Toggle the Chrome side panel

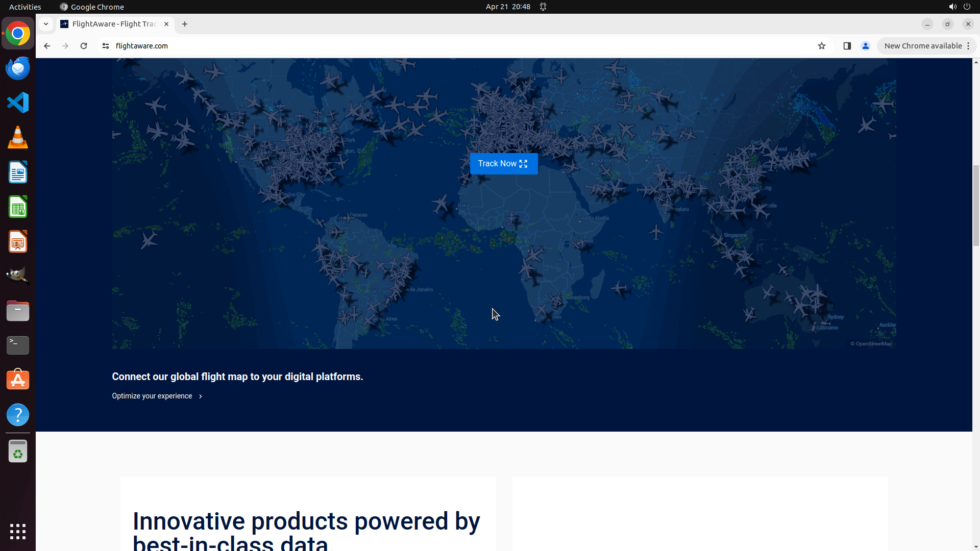pyautogui.click(x=847, y=46)
